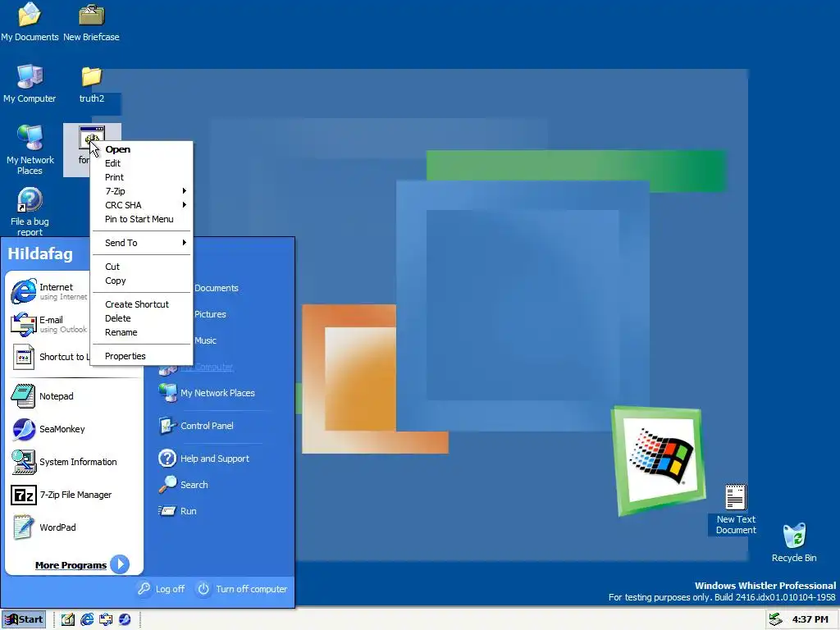
Task: Open Control Panel from Start menu
Action: [x=196, y=426]
